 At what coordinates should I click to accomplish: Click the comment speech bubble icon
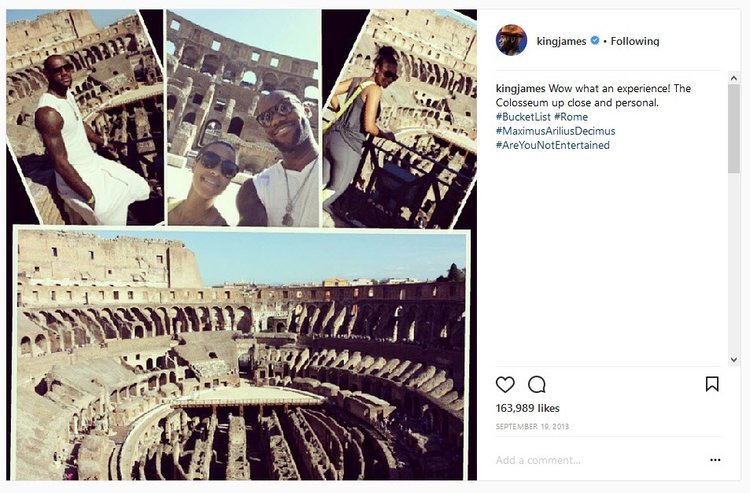pos(537,384)
